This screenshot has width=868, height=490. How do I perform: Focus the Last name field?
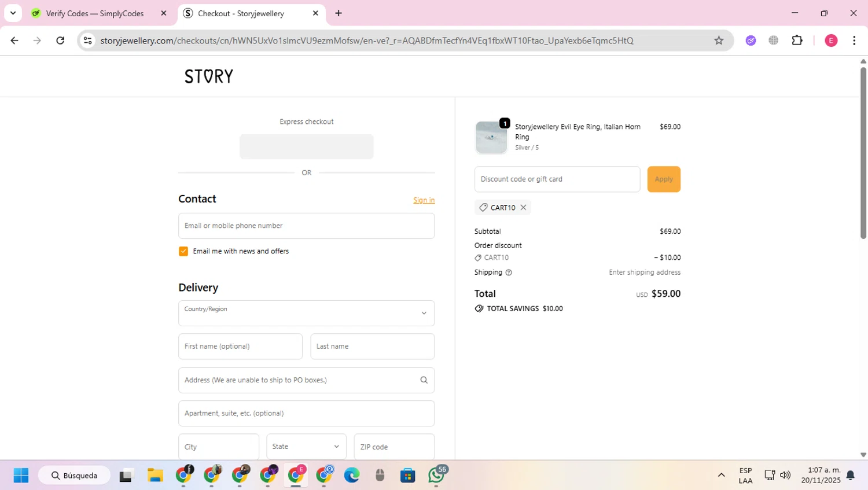point(373,347)
